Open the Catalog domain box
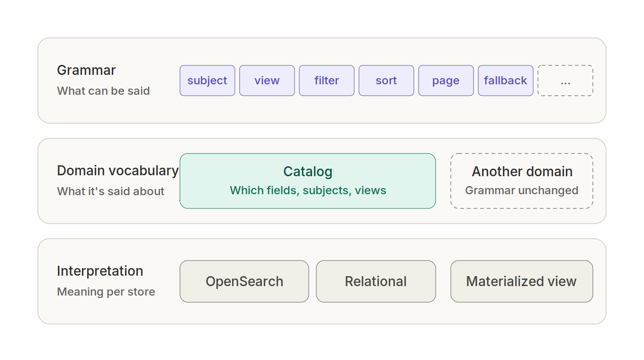Image resolution: width=644 pixels, height=360 pixels. (x=308, y=181)
